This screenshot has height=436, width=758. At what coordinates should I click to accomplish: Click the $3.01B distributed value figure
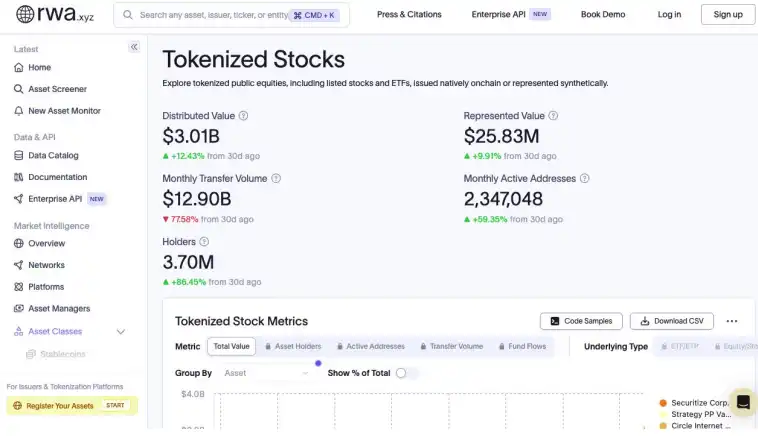(x=191, y=136)
